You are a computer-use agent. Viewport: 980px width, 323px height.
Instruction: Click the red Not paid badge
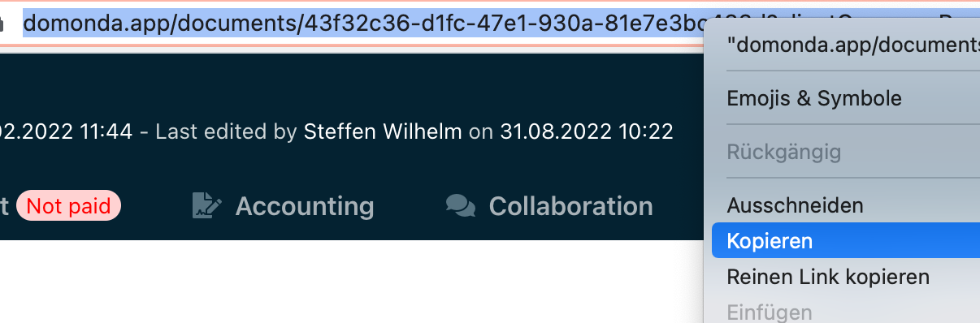68,206
